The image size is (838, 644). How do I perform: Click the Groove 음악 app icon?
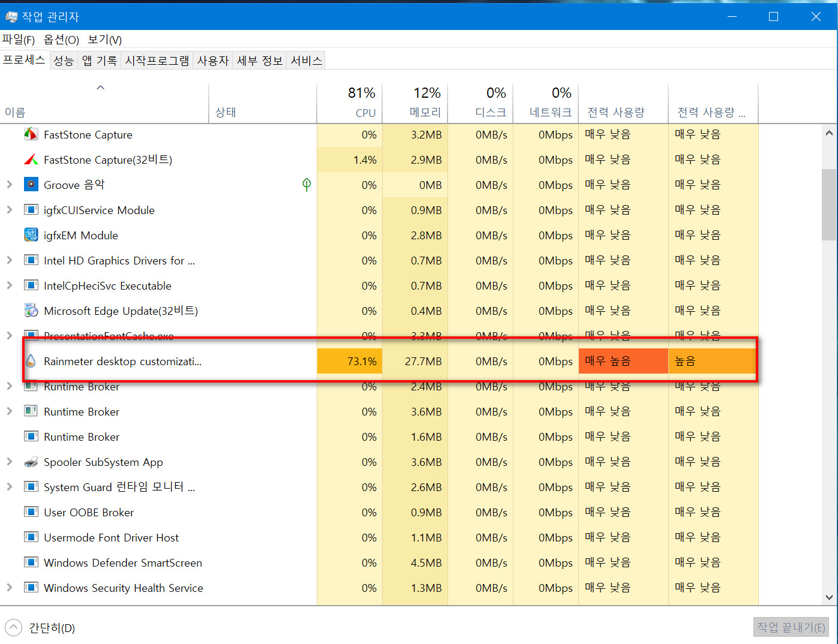pyautogui.click(x=31, y=185)
